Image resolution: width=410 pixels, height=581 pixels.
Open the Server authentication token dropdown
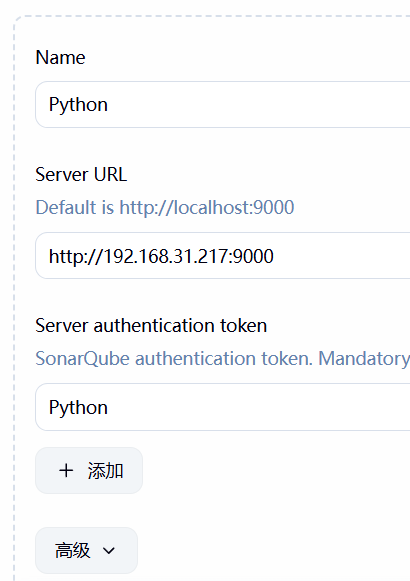223,407
